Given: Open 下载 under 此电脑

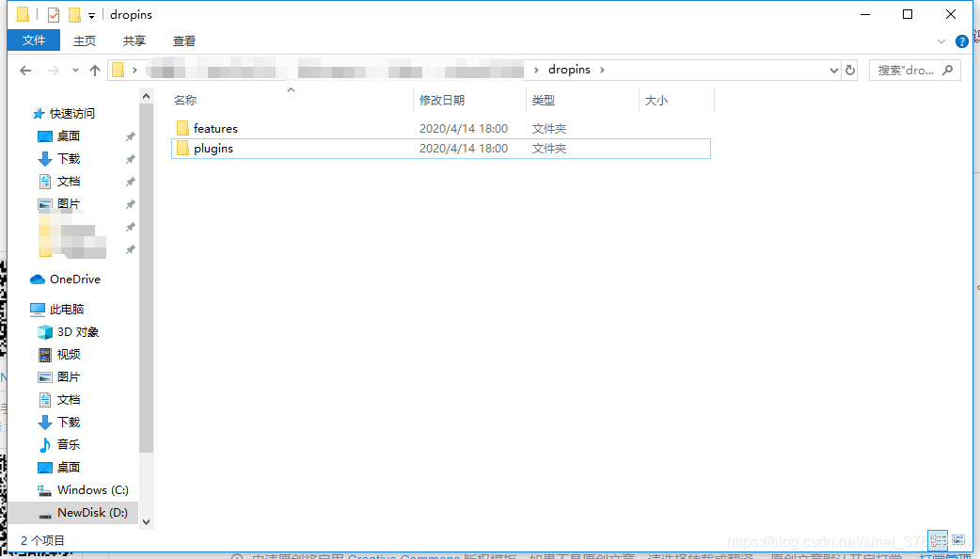Looking at the screenshot, I should pos(68,422).
